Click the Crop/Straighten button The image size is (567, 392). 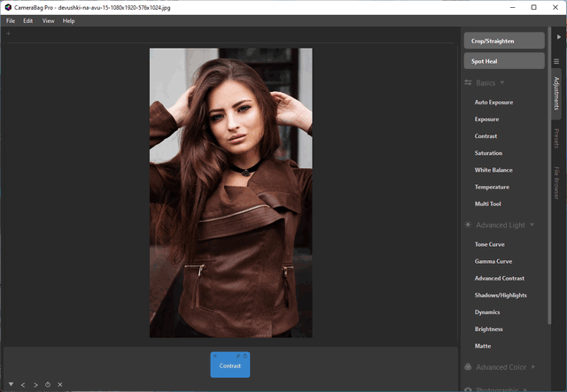click(503, 41)
